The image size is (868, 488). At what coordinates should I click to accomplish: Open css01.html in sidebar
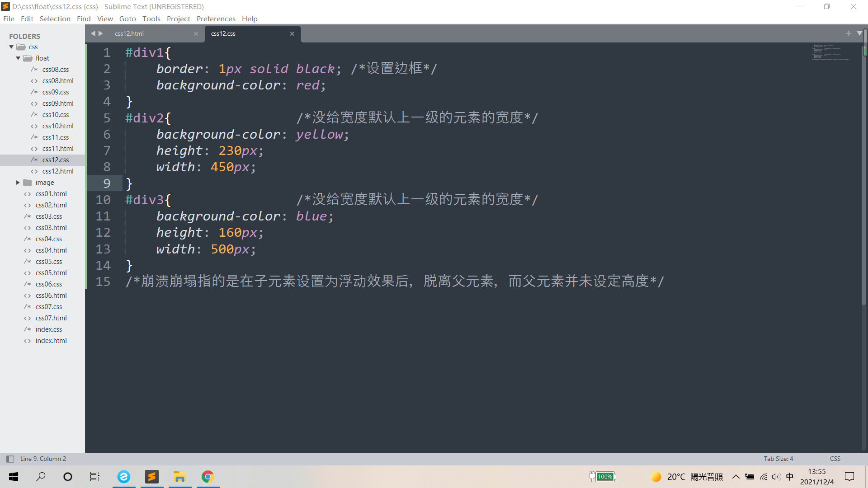click(51, 194)
